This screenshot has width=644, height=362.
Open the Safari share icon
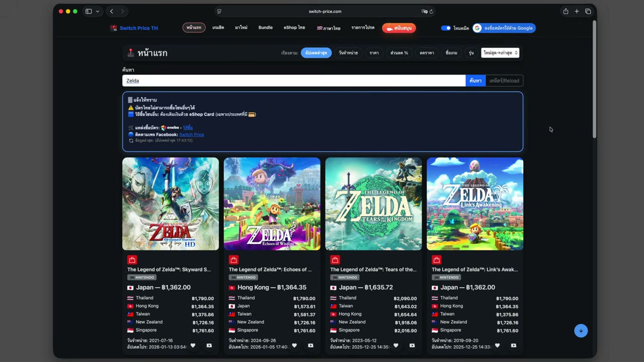(x=566, y=11)
